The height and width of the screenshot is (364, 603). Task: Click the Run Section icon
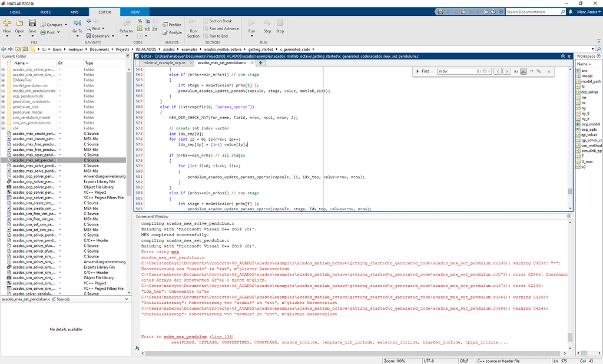193,24
